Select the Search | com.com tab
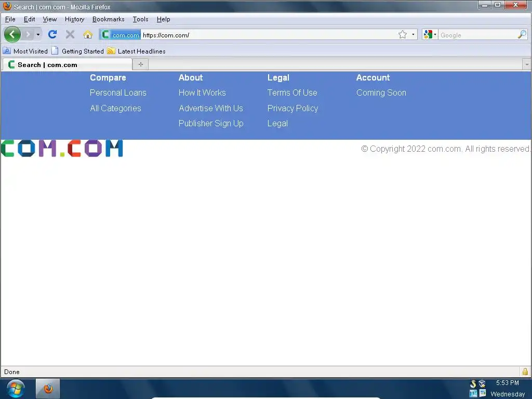 pyautogui.click(x=66, y=64)
